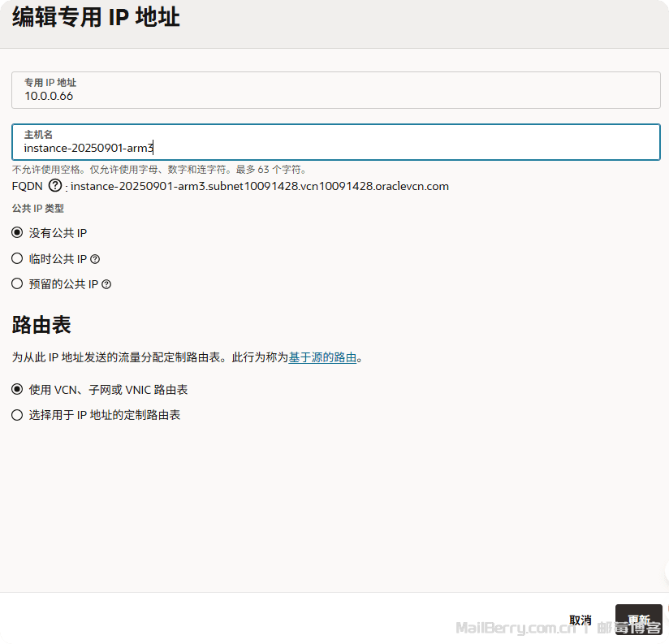Click the 公共 IP 类型 group label
This screenshot has width=669, height=644.
[43, 209]
